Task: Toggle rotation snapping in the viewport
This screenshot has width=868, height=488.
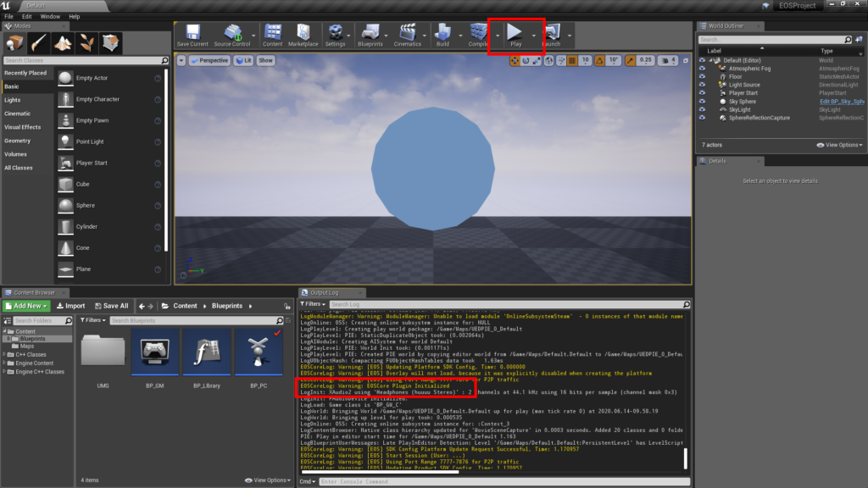Action: [x=599, y=60]
